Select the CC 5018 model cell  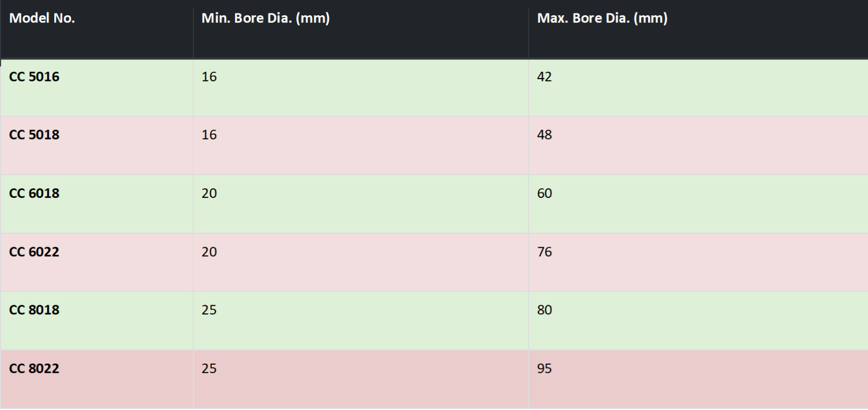(34, 135)
